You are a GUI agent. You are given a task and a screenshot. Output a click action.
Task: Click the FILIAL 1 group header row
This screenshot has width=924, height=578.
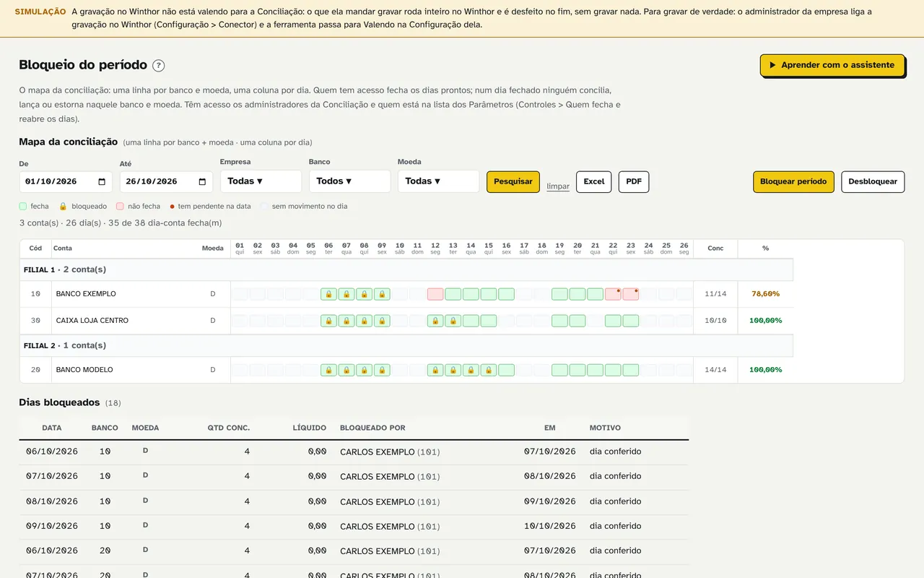(x=406, y=269)
